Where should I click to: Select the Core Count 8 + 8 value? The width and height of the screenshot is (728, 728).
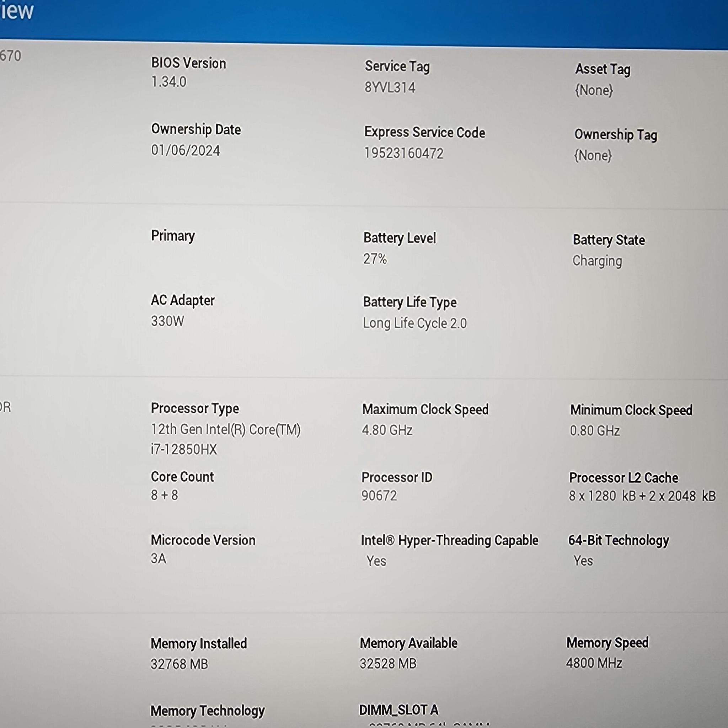point(164,495)
